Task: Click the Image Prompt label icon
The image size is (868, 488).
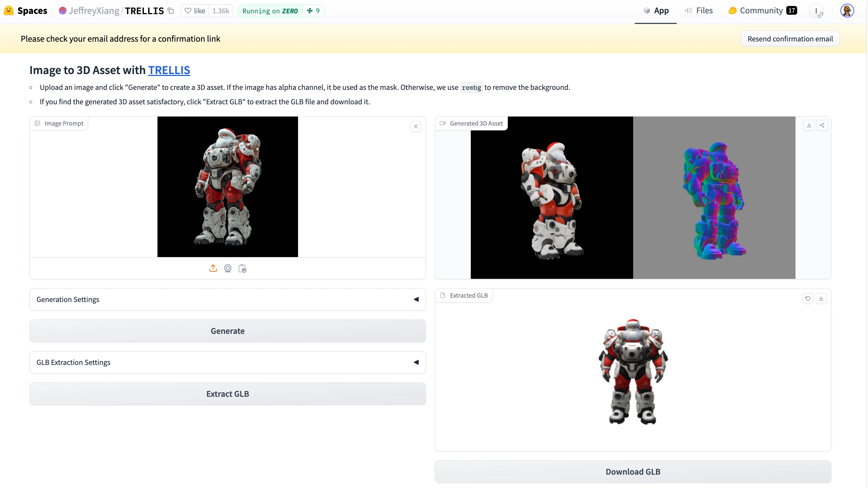Action: [x=37, y=123]
